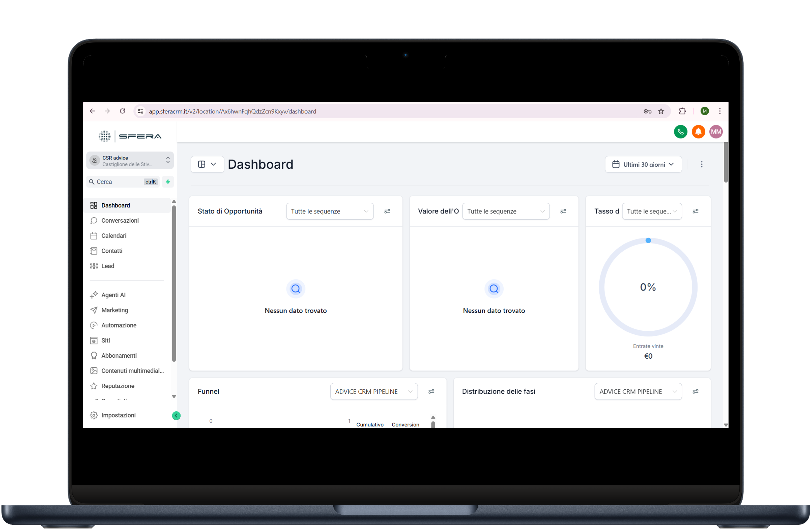Bookmark this page with the star icon
This screenshot has height=530, width=812.
coord(661,111)
